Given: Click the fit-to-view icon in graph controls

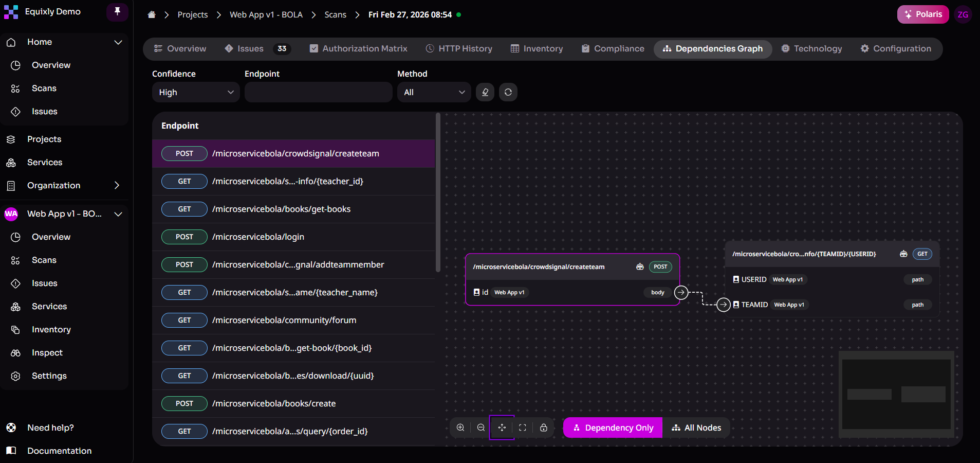Looking at the screenshot, I should (523, 428).
